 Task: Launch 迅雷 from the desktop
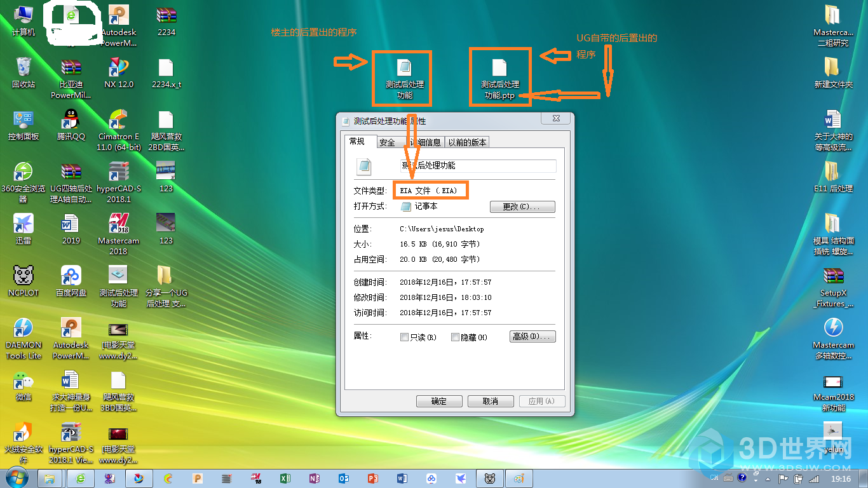pos(24,229)
